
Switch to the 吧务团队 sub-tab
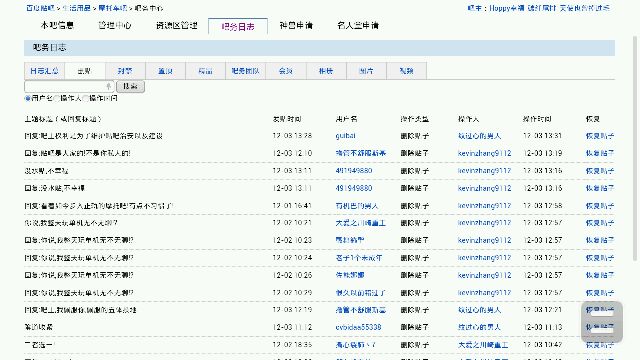point(245,71)
